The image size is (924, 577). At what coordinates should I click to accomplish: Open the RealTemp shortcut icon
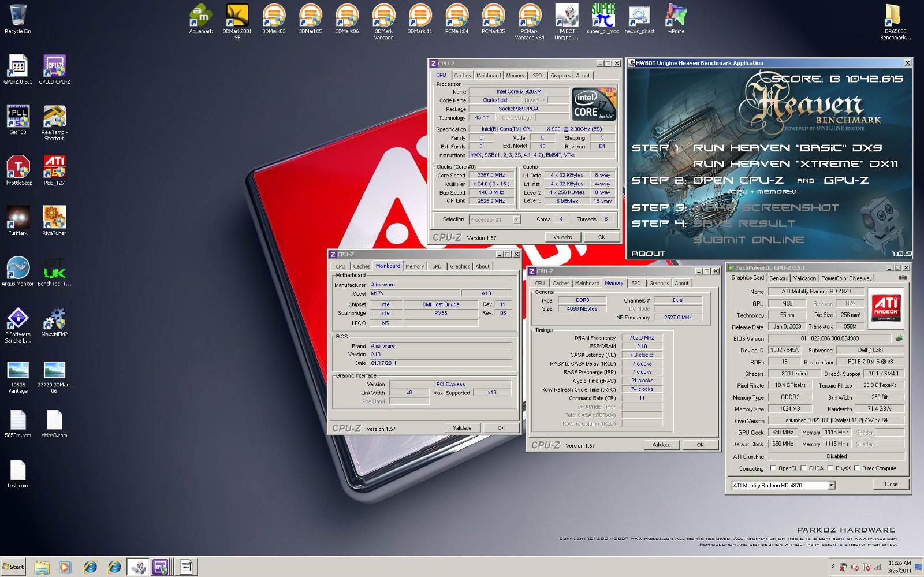tap(54, 122)
